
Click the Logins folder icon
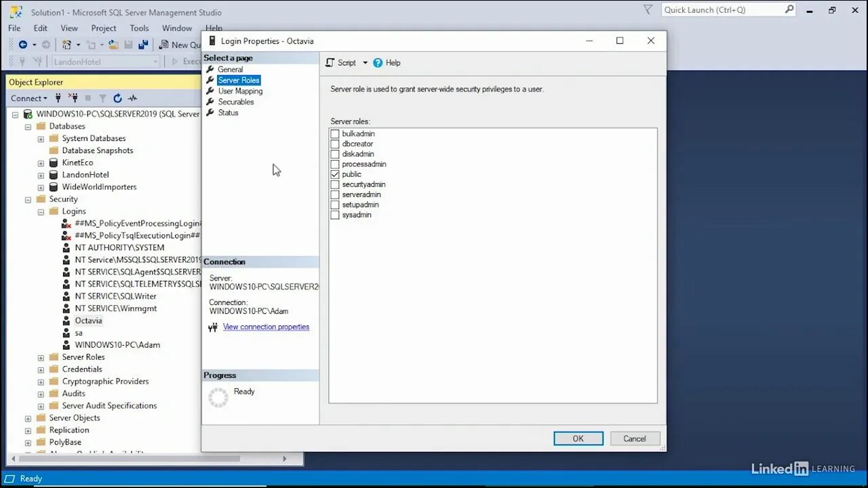click(54, 211)
